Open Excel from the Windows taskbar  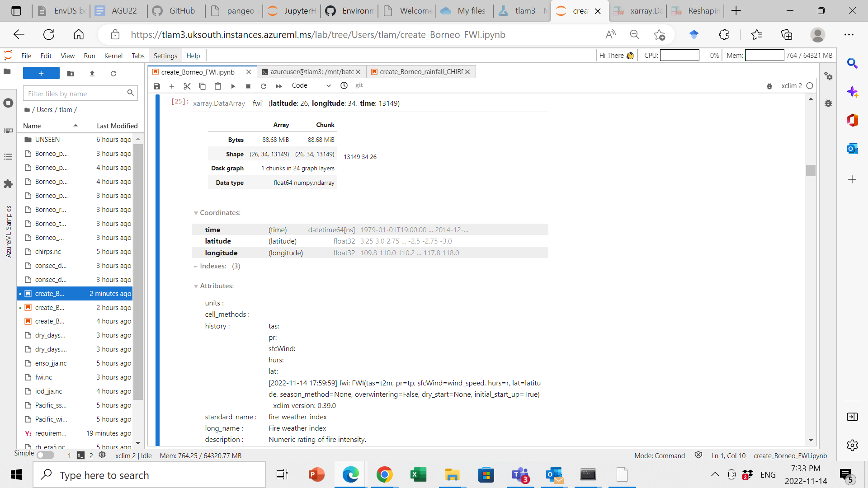pyautogui.click(x=418, y=475)
